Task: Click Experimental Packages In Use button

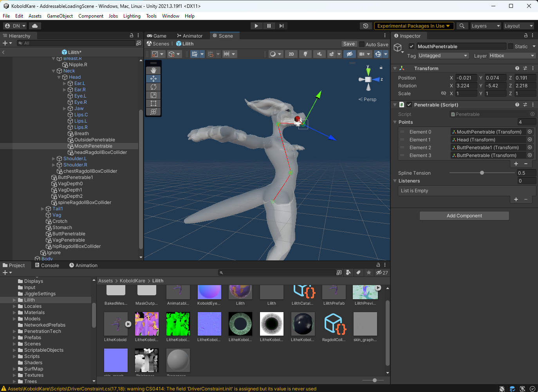Action: (414, 26)
